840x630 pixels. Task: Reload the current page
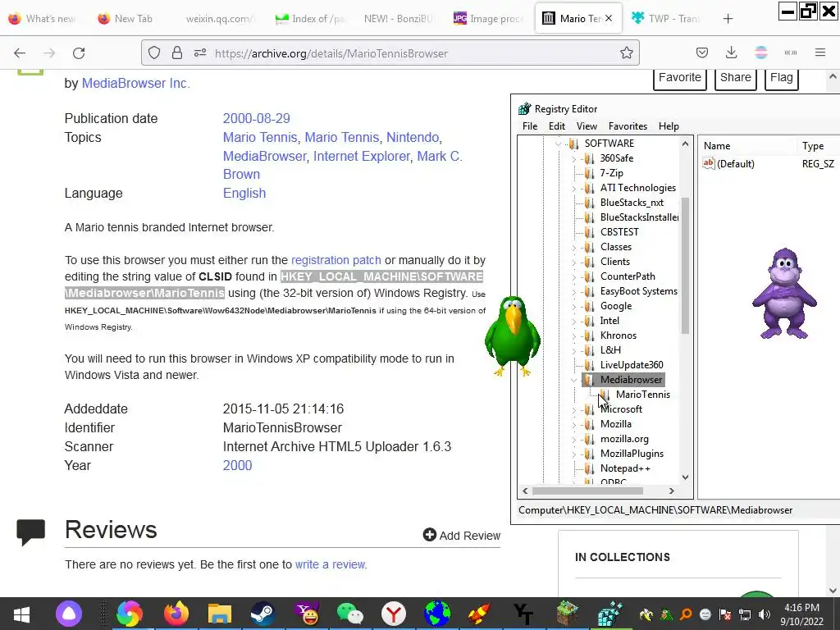pos(79,53)
